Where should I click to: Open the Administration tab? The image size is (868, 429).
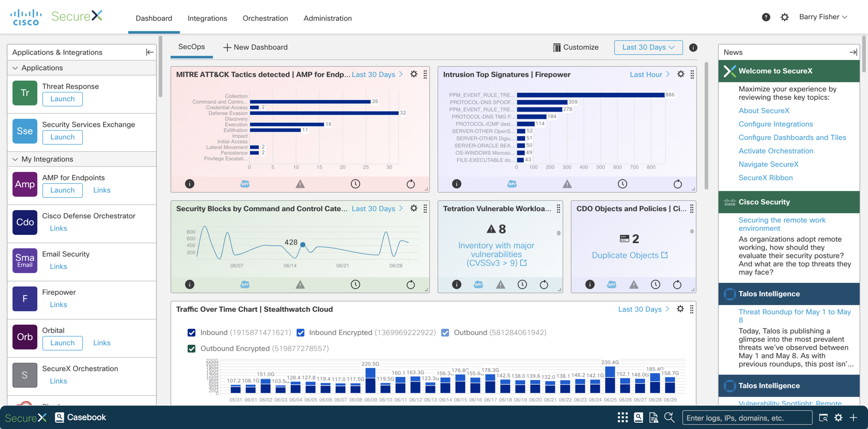coord(328,18)
